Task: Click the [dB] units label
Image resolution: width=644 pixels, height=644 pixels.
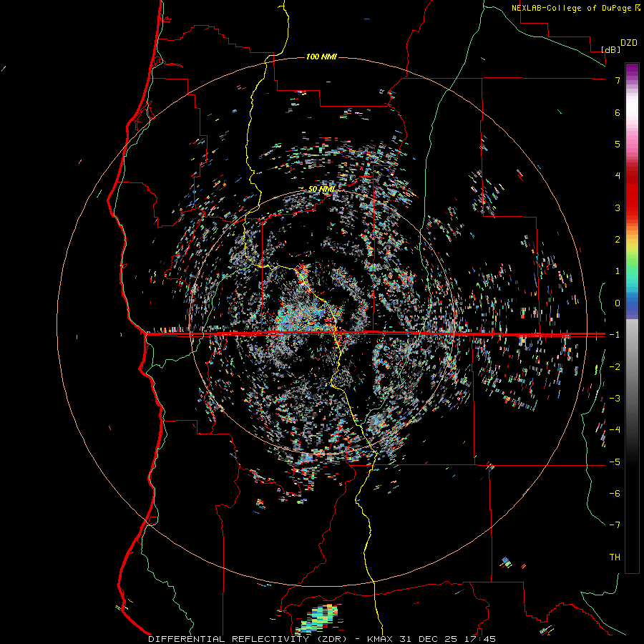Action: tap(611, 49)
